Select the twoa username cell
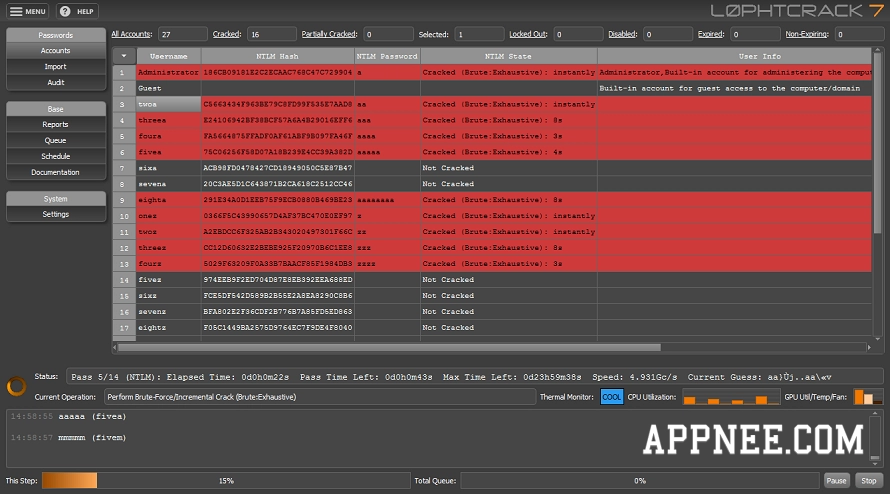890x494 pixels. [169, 104]
